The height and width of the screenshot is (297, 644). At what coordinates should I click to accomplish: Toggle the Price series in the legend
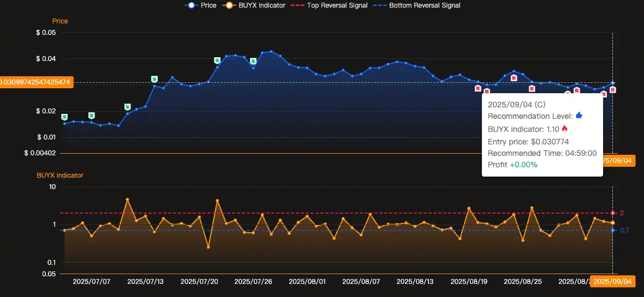[200, 5]
